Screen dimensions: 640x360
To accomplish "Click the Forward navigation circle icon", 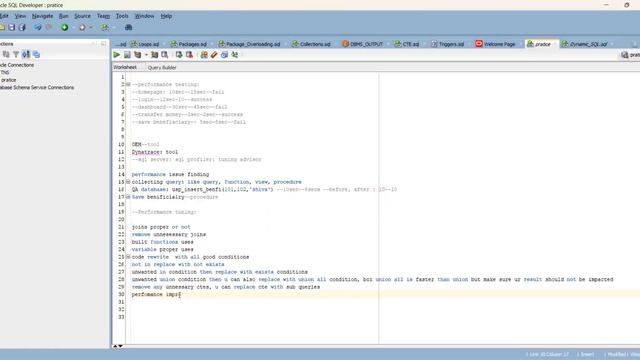I will (x=82, y=27).
